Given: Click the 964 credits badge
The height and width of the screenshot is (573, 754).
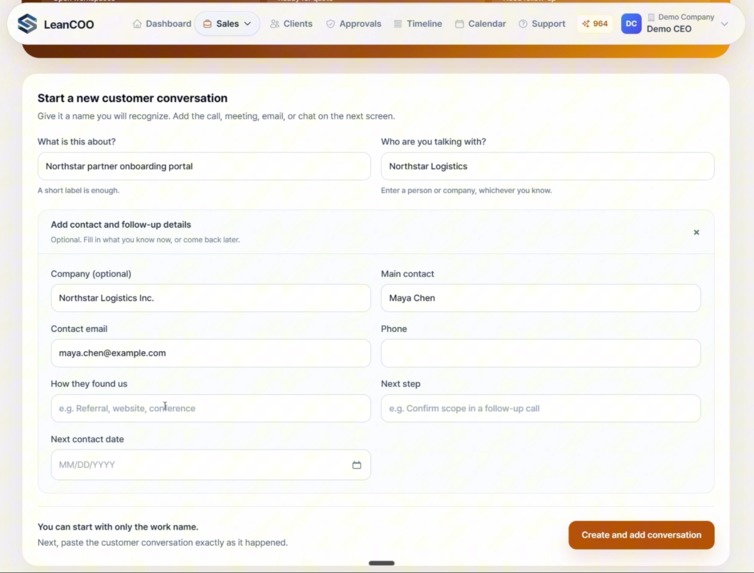Looking at the screenshot, I should pyautogui.click(x=595, y=24).
